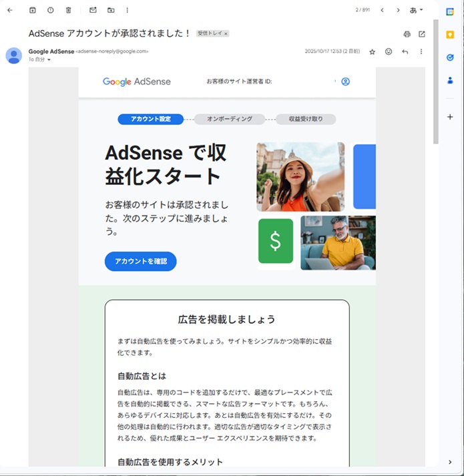The image size is (464, 476).
Task: Open Google Tasks in the side panel
Action: [450, 57]
